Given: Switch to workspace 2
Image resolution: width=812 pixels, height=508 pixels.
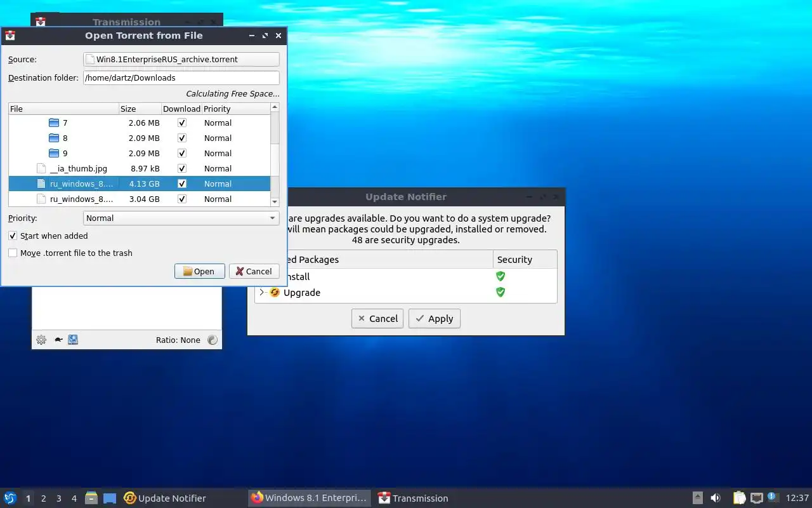Looking at the screenshot, I should click(x=43, y=498).
